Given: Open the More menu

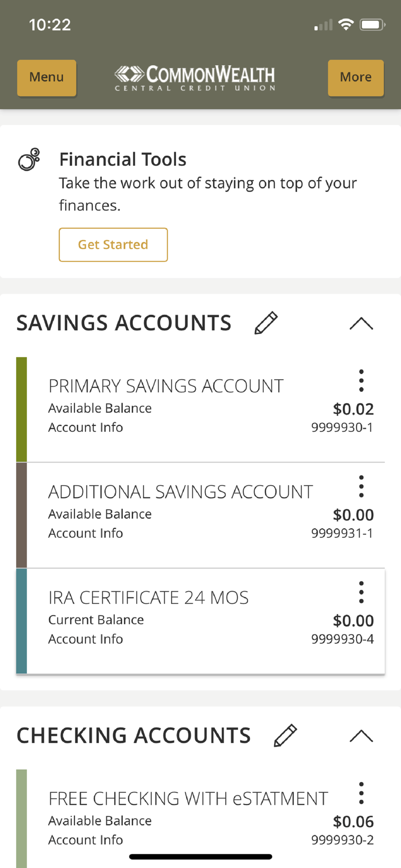Looking at the screenshot, I should pos(355,78).
